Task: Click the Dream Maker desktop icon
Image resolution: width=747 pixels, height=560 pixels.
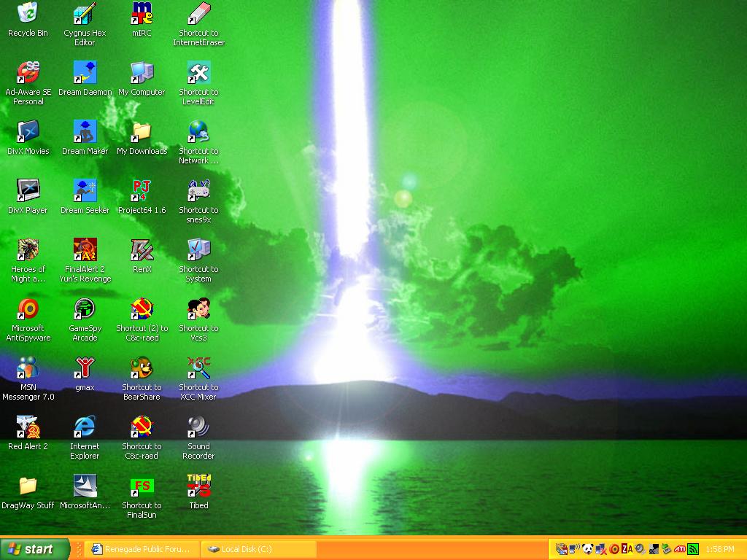Action: coord(85,132)
